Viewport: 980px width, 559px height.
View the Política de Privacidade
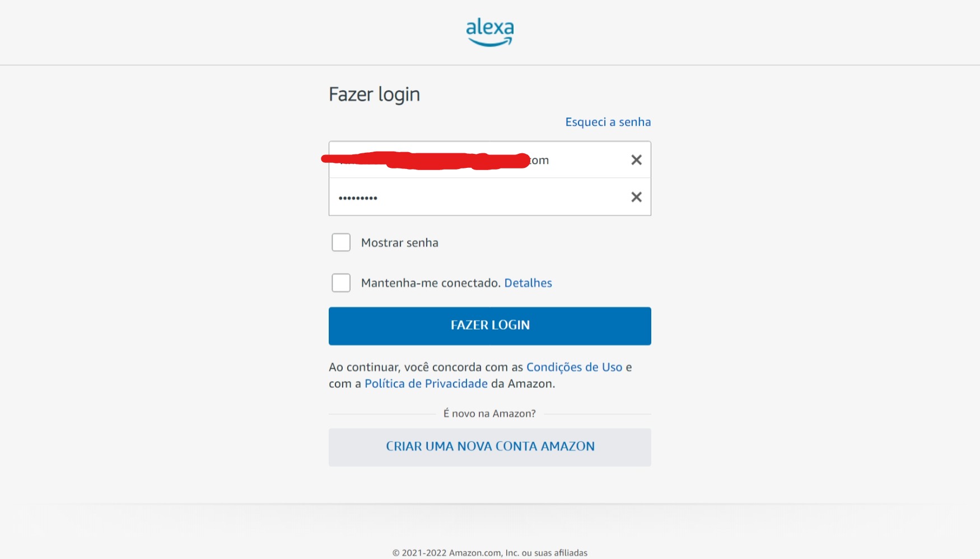(x=426, y=383)
